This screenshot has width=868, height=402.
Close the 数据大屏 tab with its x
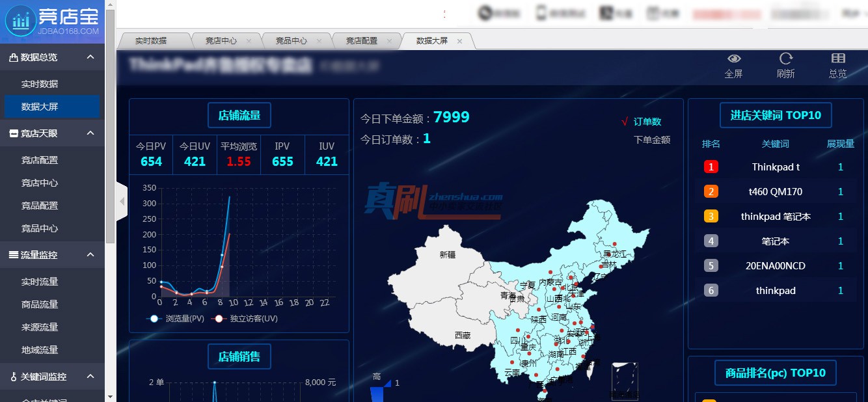point(459,41)
